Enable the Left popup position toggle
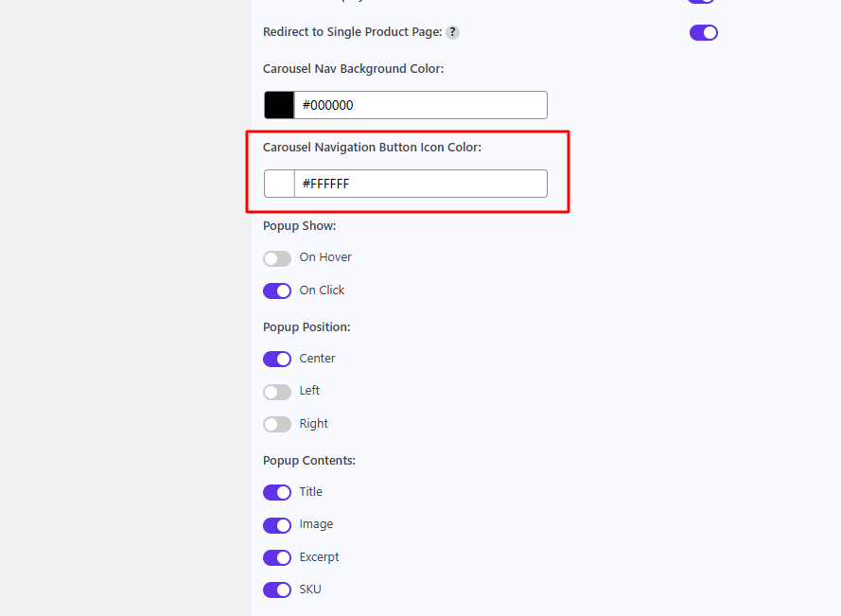The height and width of the screenshot is (616, 841). (277, 392)
